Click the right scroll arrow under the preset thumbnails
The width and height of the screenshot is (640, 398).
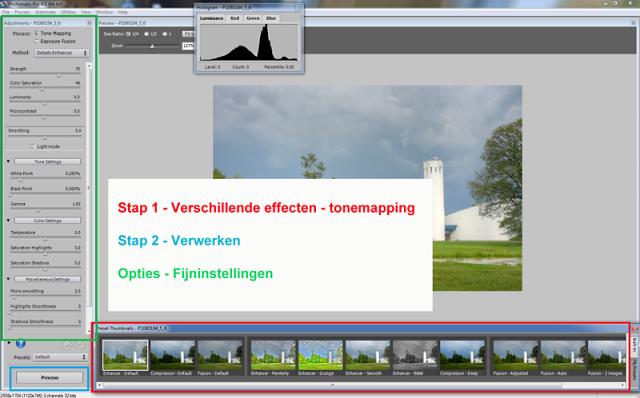point(623,385)
